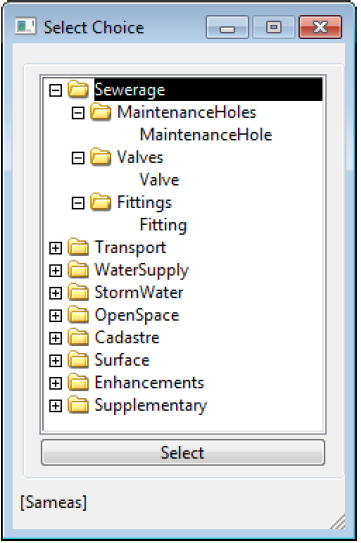Viewport: 361px width, 543px height.
Task: Collapse the Sewerage tree node
Action: tap(55, 90)
